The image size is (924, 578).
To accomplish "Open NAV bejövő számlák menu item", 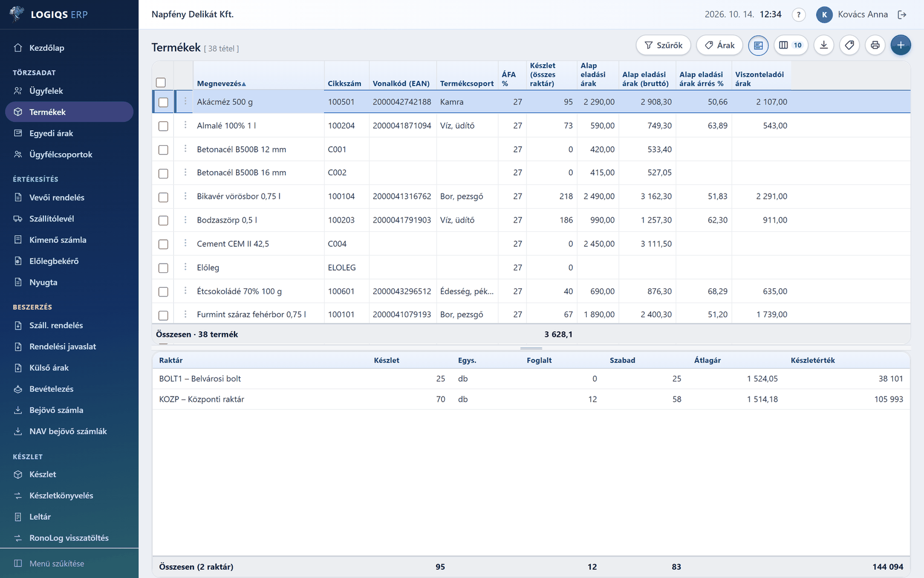I will pyautogui.click(x=68, y=431).
